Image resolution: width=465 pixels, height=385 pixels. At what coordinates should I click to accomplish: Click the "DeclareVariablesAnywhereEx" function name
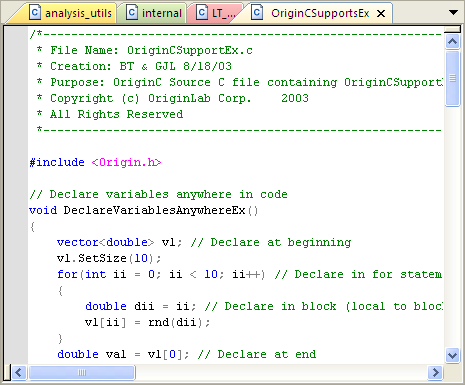point(155,211)
